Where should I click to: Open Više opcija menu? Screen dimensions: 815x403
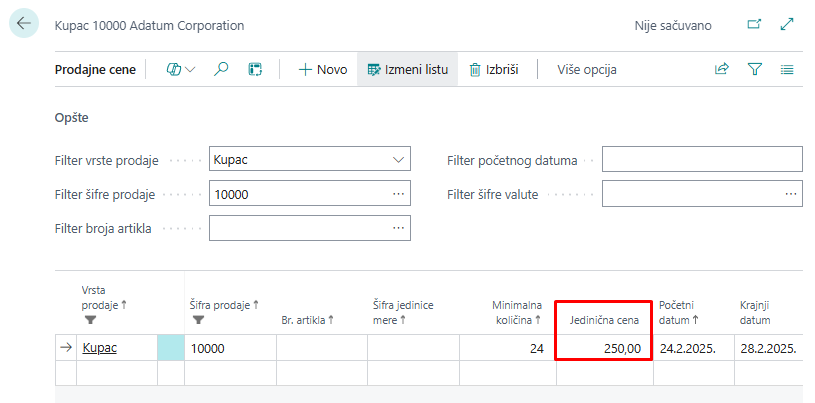click(586, 69)
